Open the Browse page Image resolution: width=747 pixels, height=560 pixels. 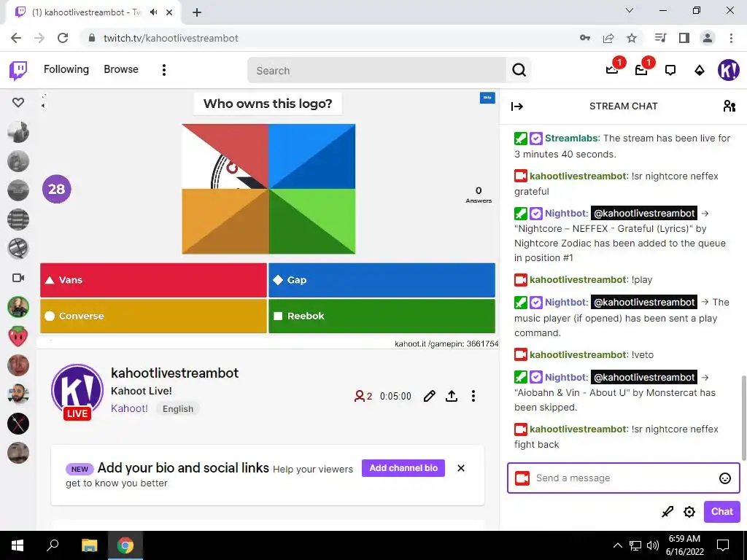coord(121,69)
